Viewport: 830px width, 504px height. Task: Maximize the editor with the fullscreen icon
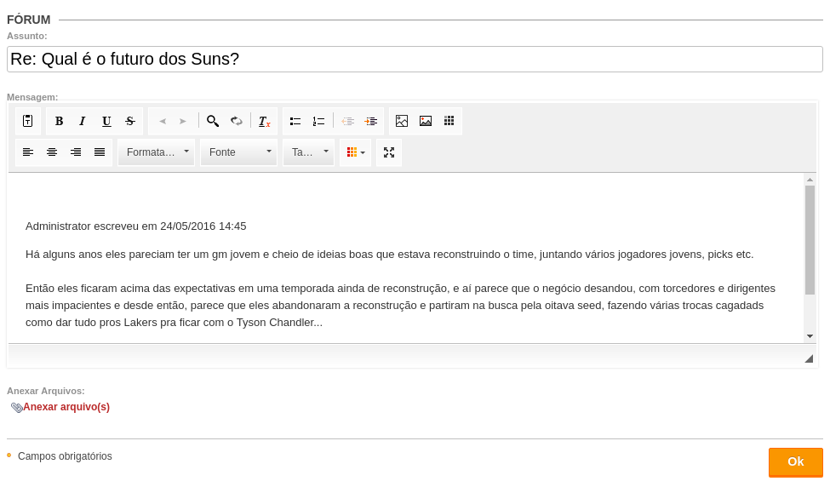(389, 152)
